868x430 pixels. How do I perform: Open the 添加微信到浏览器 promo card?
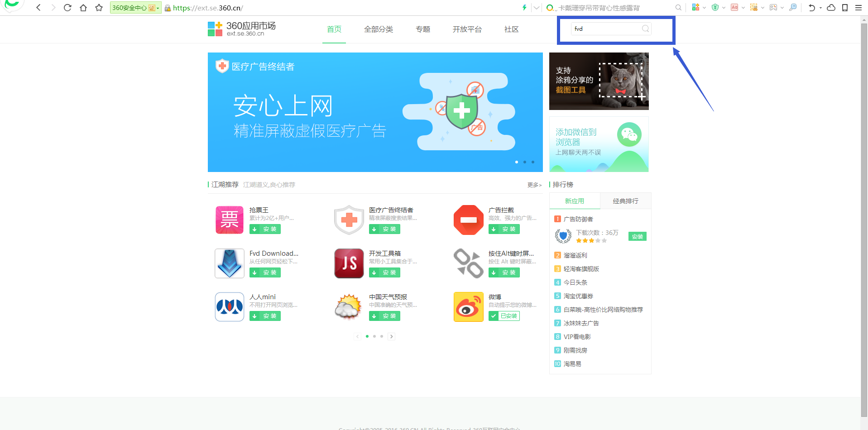(x=599, y=144)
